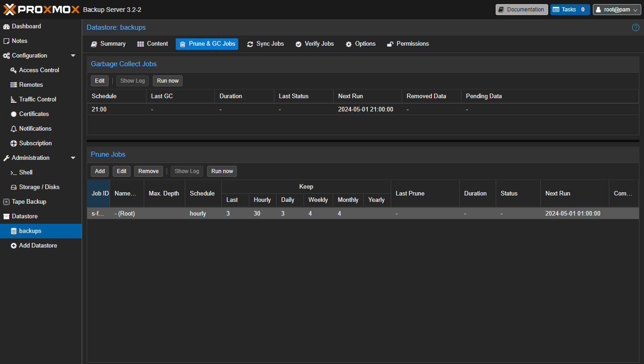Click the Tape Backup icon
Screen dimensions: 644x364
(x=6, y=202)
